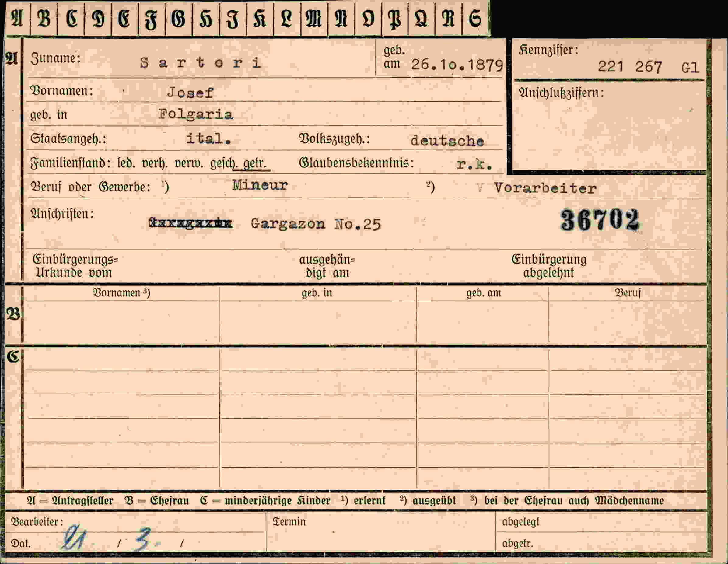Click the 'abgelegt' label

click(520, 522)
